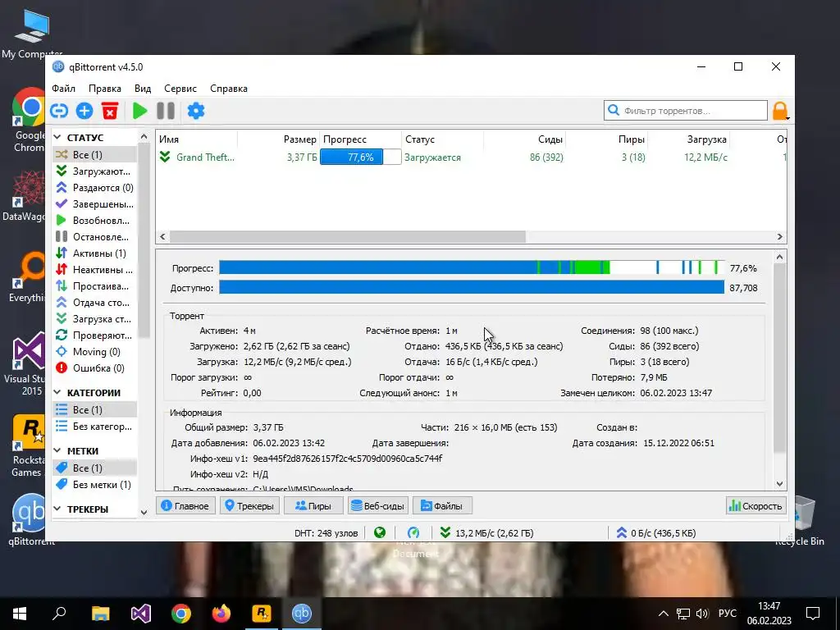Screen dimensions: 840x630
Task: Click the green connection status globe icon
Action: 380,532
